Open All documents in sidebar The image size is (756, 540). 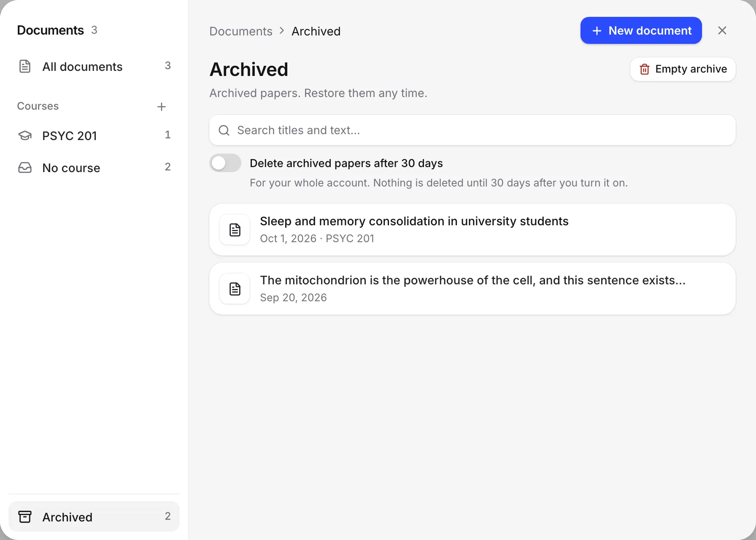coord(94,66)
